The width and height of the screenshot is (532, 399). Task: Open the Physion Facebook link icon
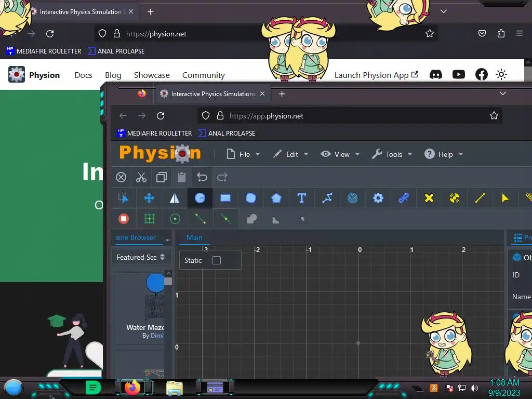click(481, 74)
